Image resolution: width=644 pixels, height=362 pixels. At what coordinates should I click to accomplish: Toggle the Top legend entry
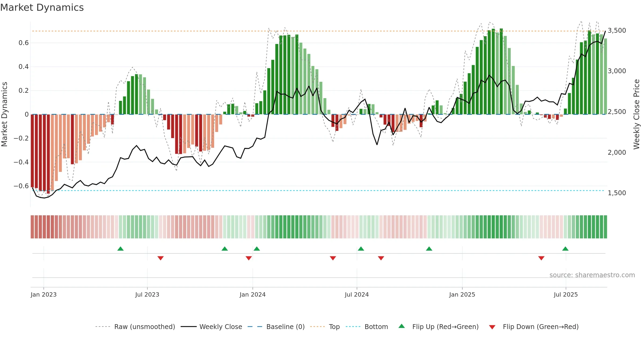[x=325, y=327]
